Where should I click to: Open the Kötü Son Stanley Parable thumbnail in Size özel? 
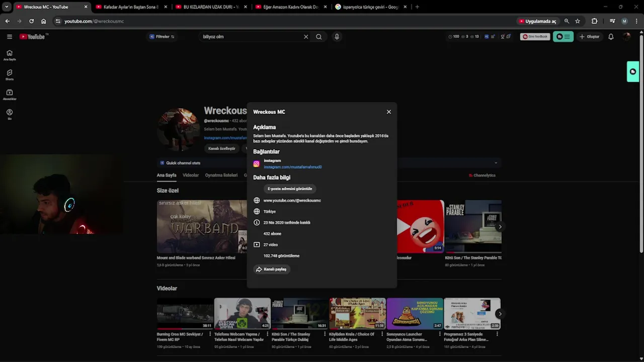tap(473, 226)
